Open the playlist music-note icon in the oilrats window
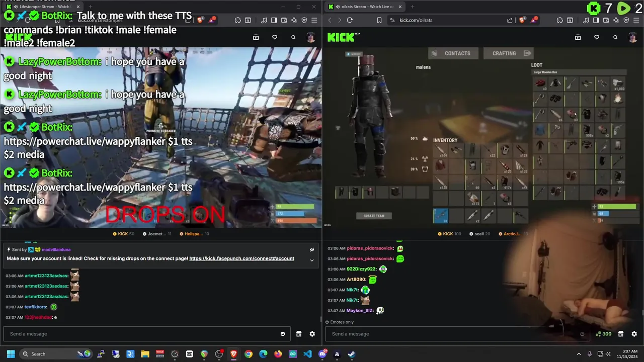644x362 pixels. tap(586, 20)
